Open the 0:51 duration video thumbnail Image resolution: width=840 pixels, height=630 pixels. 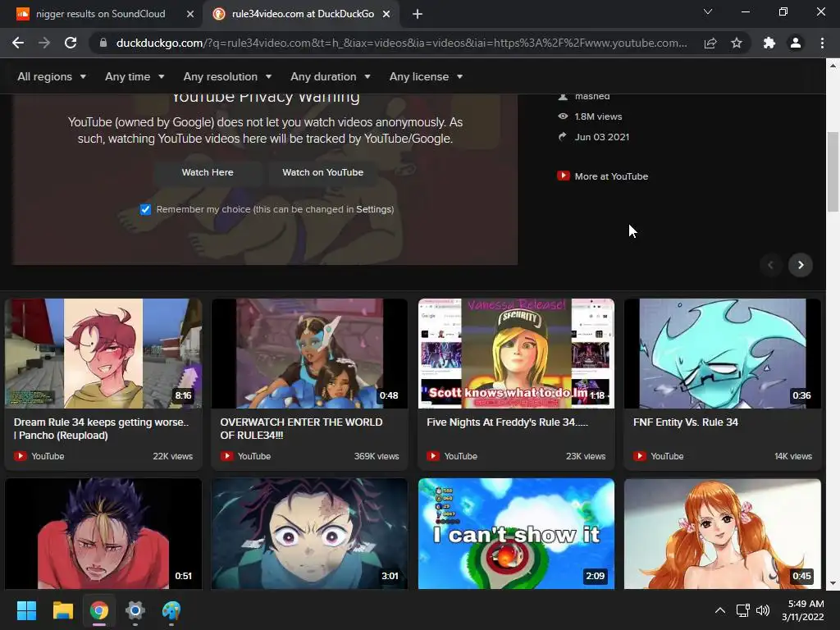click(x=103, y=533)
